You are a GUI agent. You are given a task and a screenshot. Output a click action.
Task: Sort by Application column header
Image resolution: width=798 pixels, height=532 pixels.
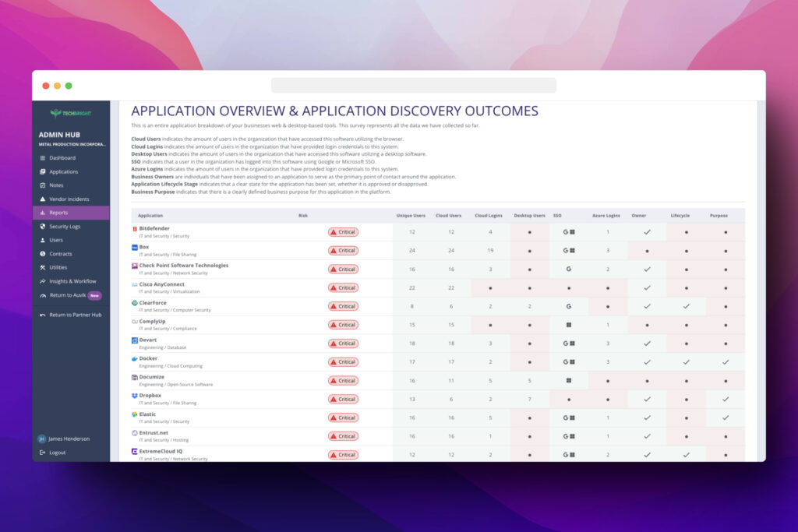click(x=150, y=216)
